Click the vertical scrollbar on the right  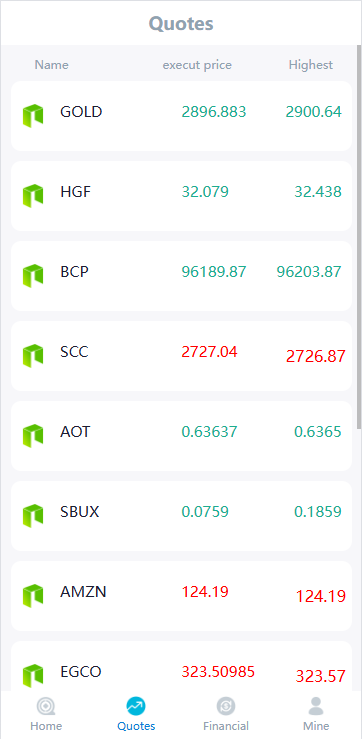359,236
